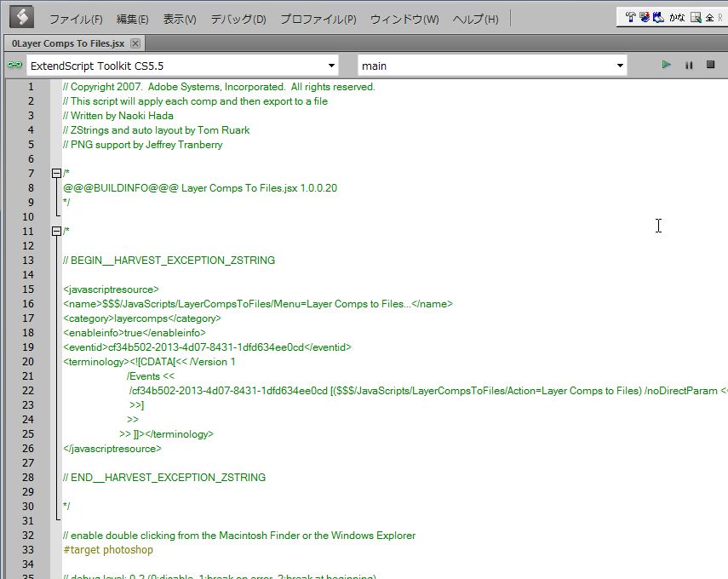
Task: Click the opening <javascriptresource> tag line
Action: [x=111, y=289]
